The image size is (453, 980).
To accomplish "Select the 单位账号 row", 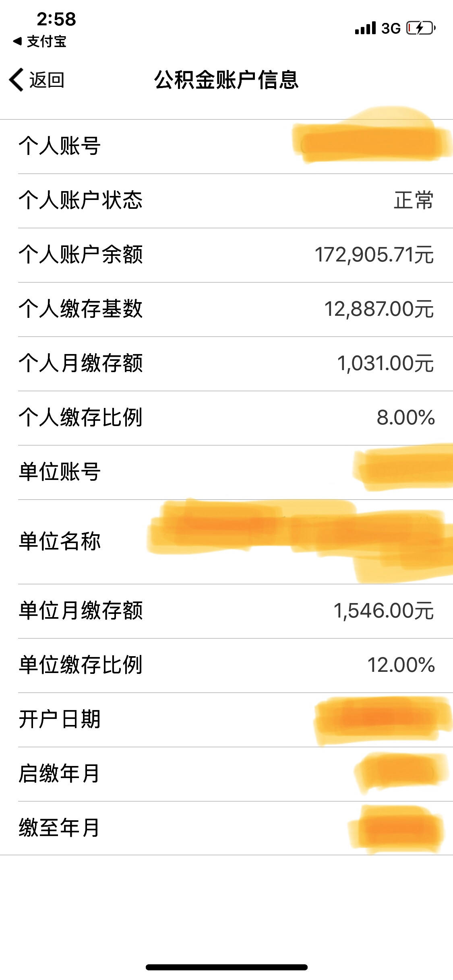I will (226, 472).
